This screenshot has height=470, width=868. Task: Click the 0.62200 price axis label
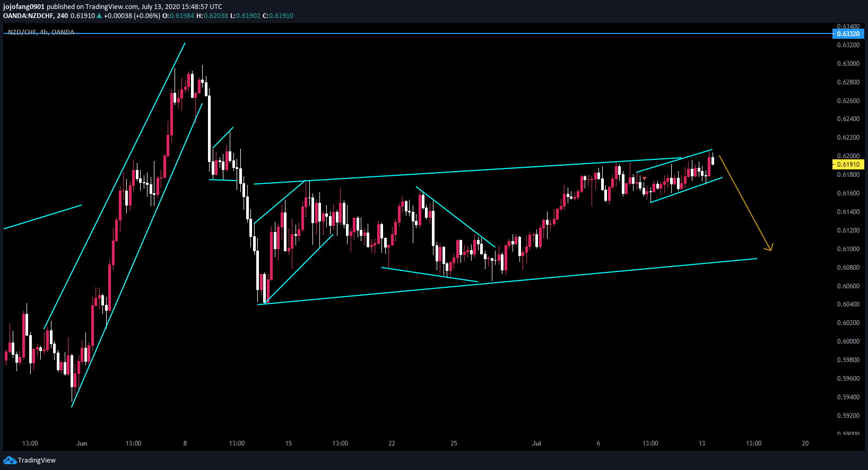848,138
